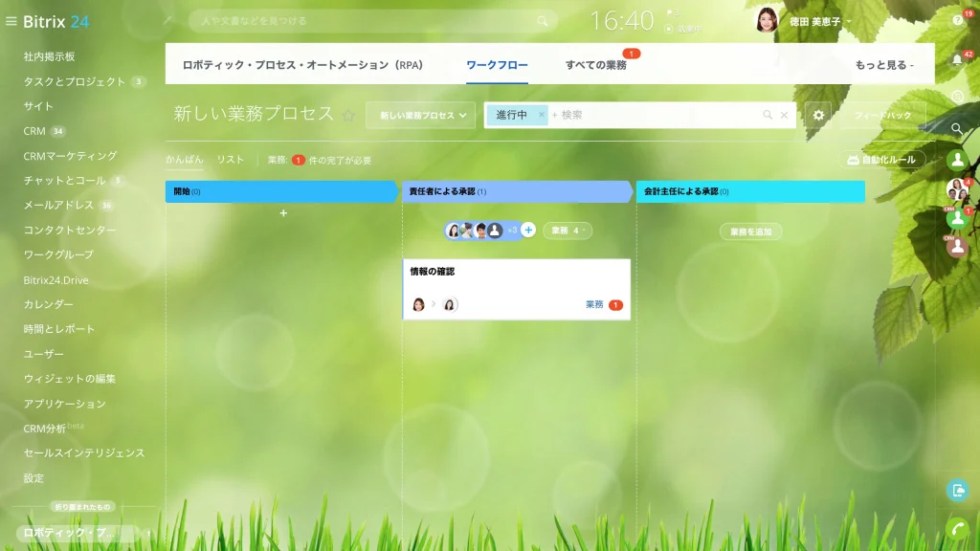Switch to the リスト view

(x=230, y=160)
